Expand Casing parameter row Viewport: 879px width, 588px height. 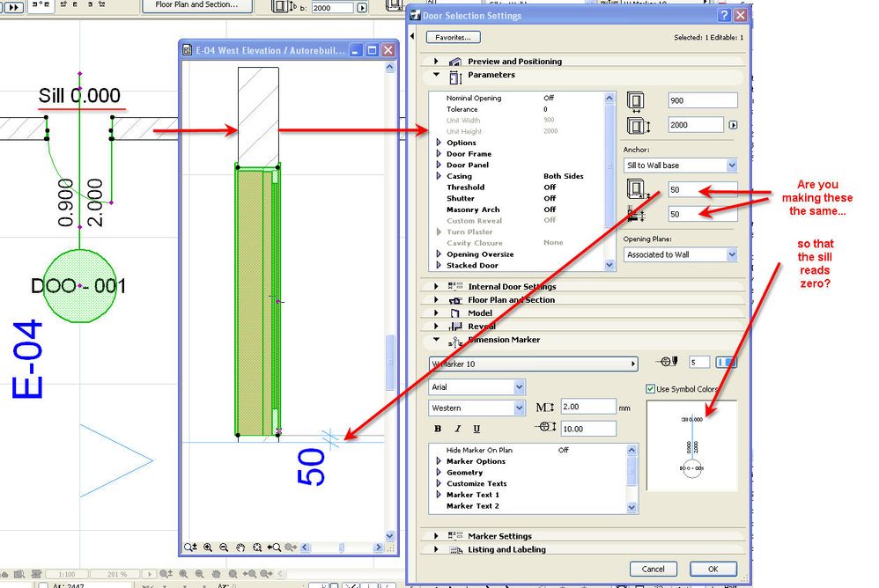click(439, 176)
